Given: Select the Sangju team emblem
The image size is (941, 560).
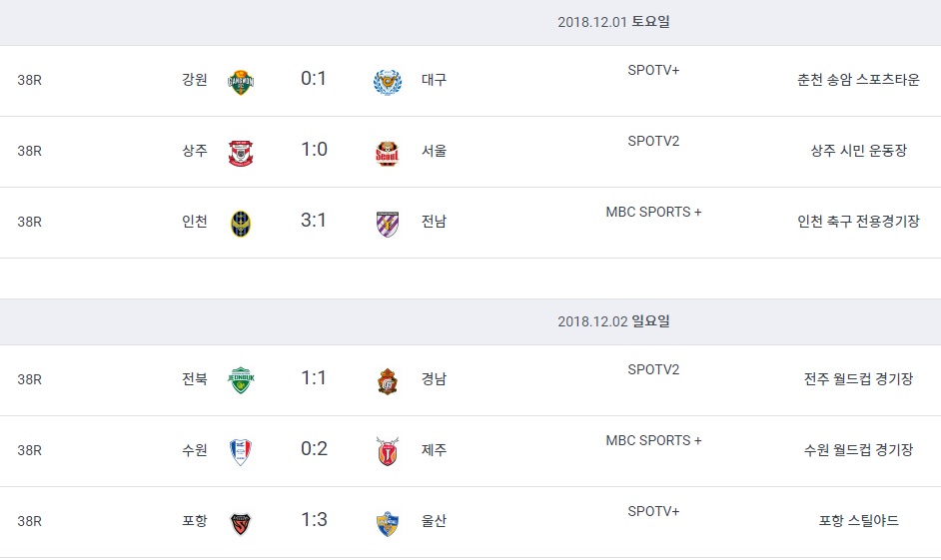Looking at the screenshot, I should (x=241, y=152).
